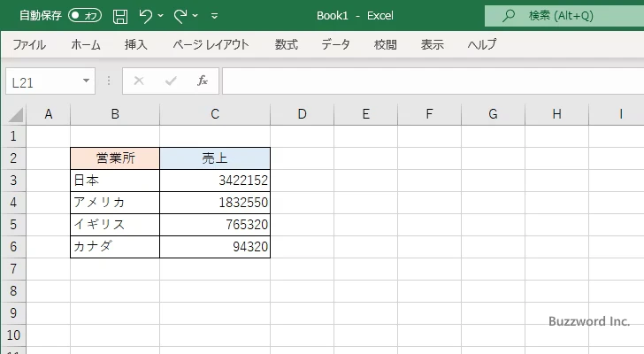Click the Select All corner triangle
Image resolution: width=644 pixels, height=354 pixels.
[15, 114]
